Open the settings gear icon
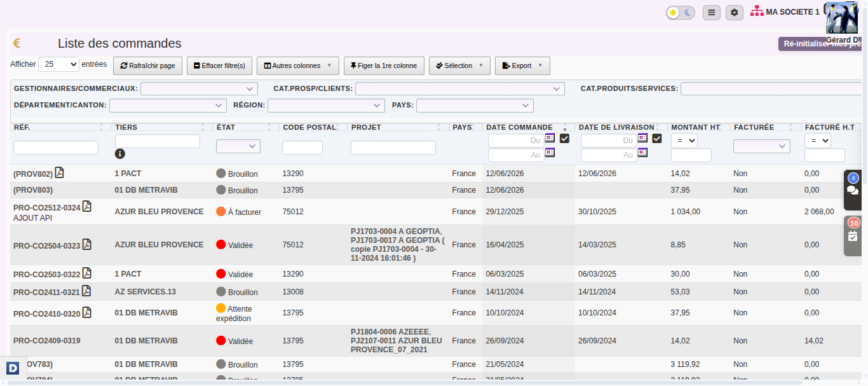868x386 pixels. click(x=735, y=12)
